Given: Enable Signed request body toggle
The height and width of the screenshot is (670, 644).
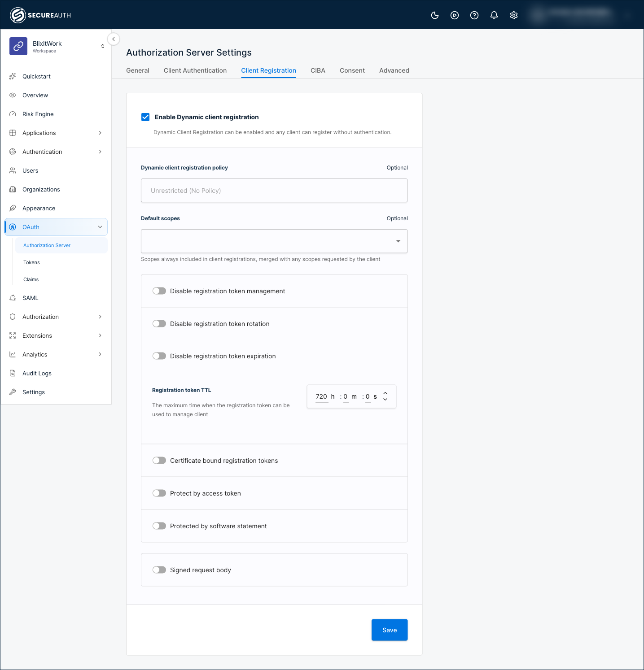Looking at the screenshot, I should pyautogui.click(x=159, y=570).
